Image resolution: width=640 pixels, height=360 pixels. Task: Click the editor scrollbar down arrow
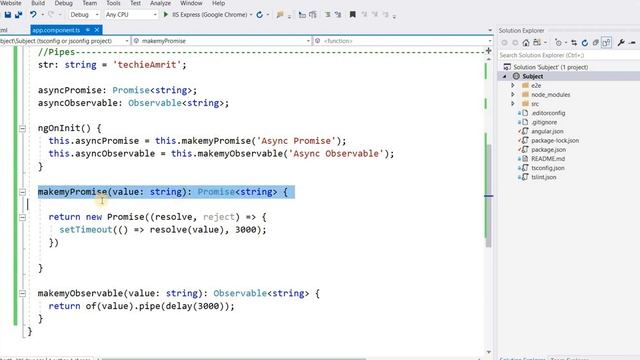(x=489, y=352)
